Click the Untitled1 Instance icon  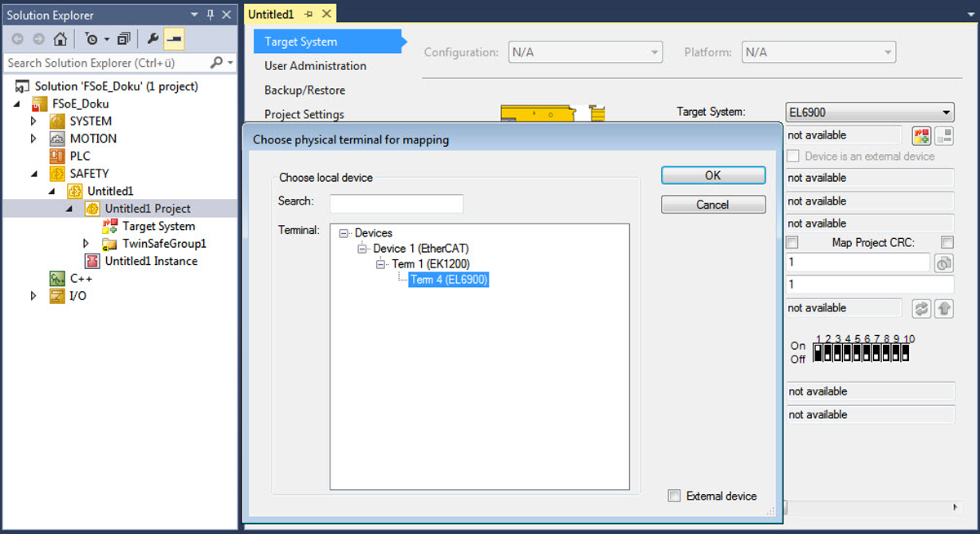coord(92,261)
